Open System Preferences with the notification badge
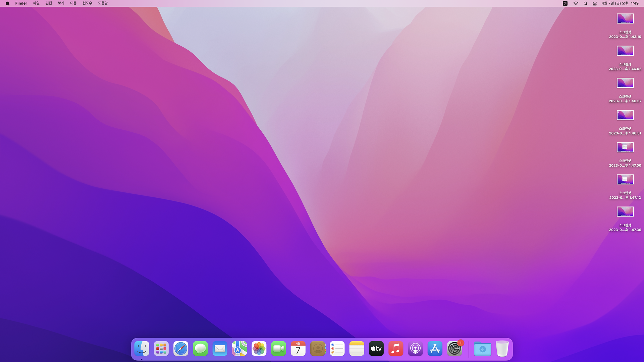The height and width of the screenshot is (362, 644). (454, 349)
